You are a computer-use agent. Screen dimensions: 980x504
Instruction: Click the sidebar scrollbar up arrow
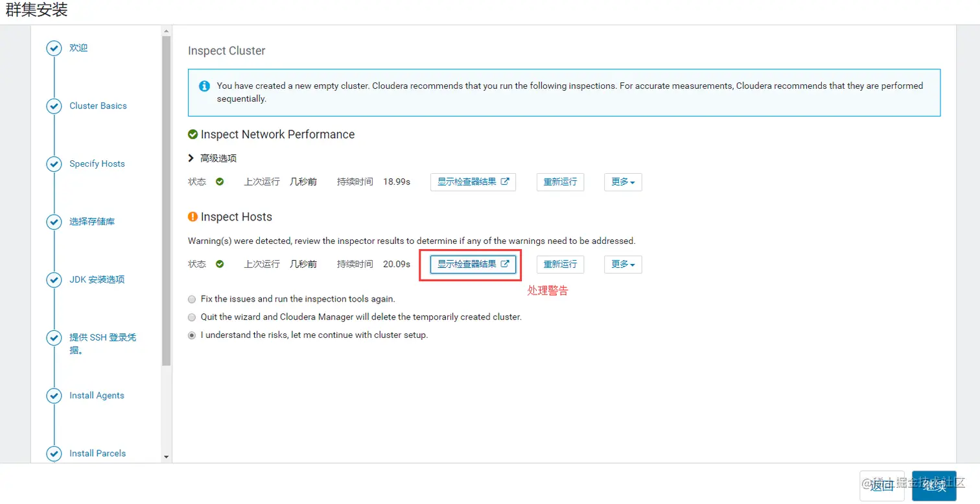click(x=166, y=31)
